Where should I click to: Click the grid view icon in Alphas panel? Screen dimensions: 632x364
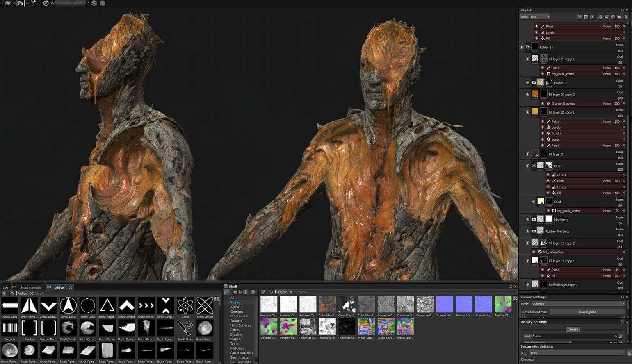coord(217,299)
